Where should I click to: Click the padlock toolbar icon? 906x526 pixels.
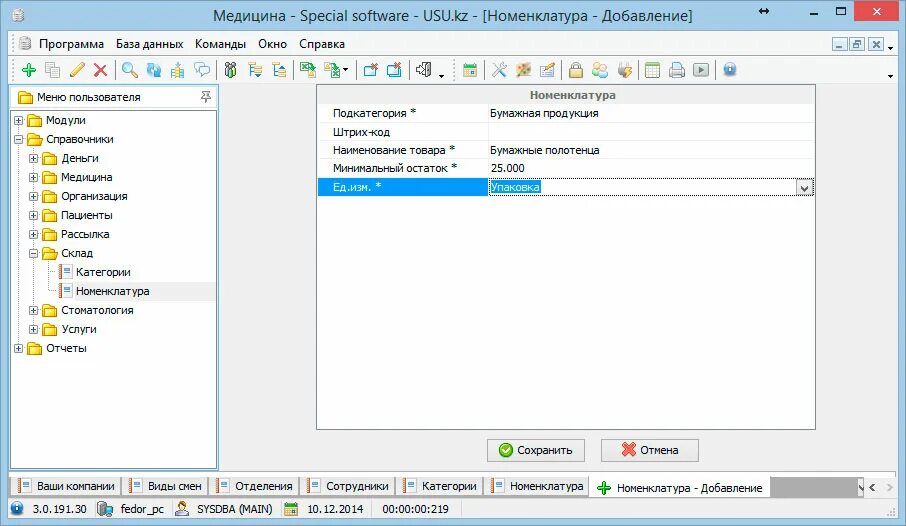(x=576, y=71)
